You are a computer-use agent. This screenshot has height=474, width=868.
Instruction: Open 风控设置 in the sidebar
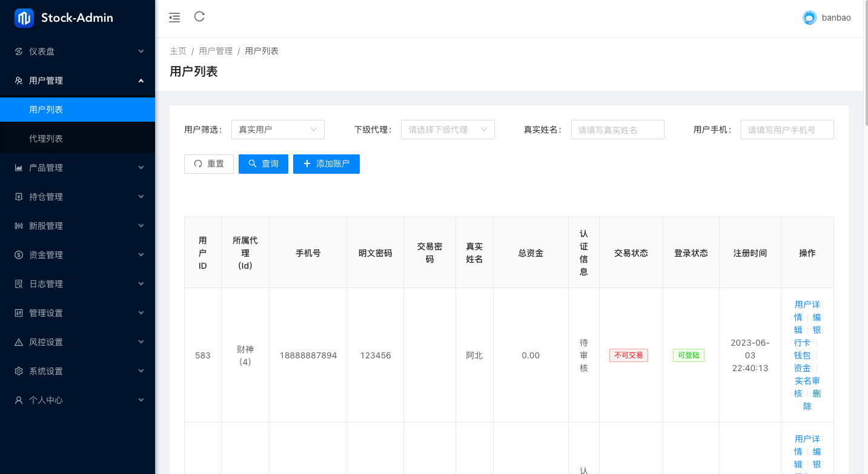pos(78,342)
